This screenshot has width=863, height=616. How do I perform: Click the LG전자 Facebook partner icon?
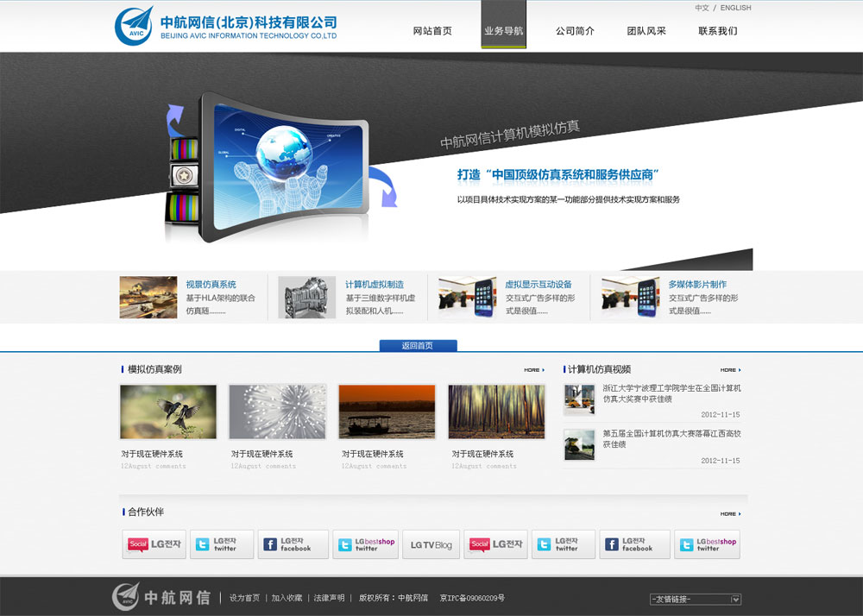click(x=293, y=544)
